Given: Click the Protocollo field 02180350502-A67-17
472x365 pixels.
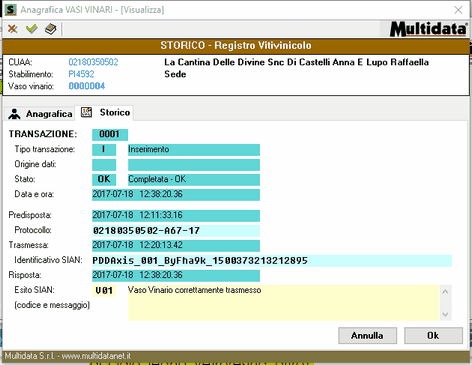Looking at the screenshot, I should tap(176, 231).
